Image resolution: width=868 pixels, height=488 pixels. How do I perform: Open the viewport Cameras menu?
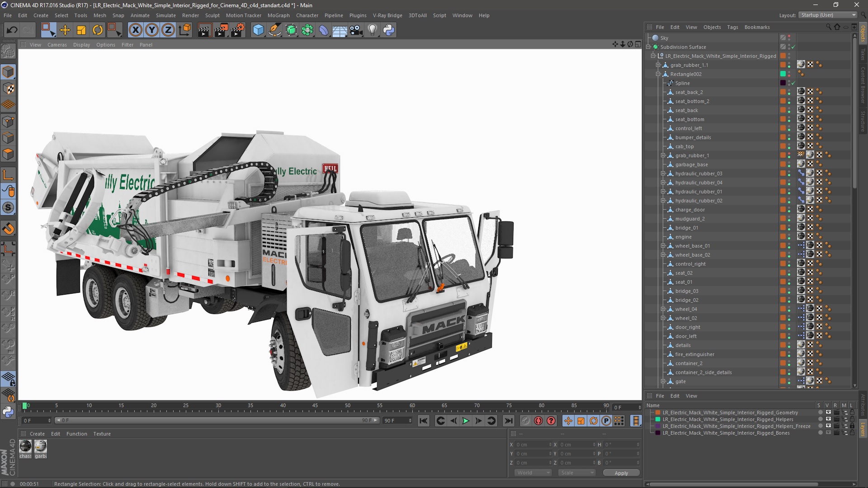57,45
